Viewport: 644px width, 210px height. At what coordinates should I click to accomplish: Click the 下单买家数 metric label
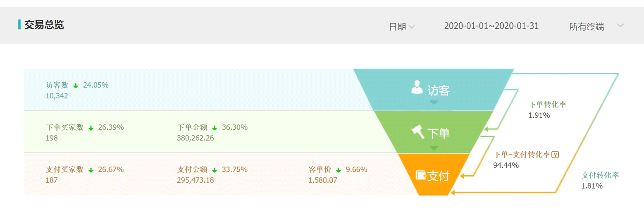coord(64,127)
